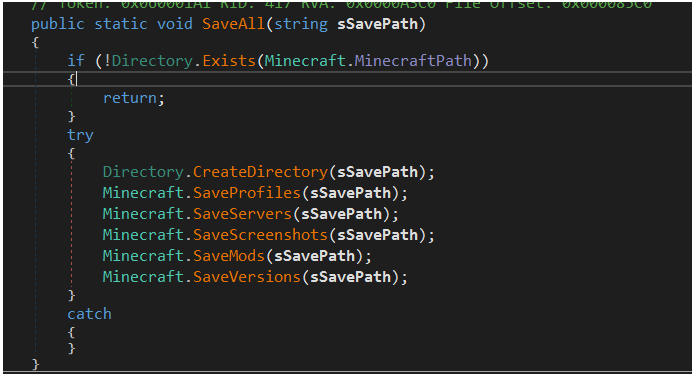Image resolution: width=693 pixels, height=374 pixels.
Task: Go to the SaveServers method
Action: pos(242,214)
